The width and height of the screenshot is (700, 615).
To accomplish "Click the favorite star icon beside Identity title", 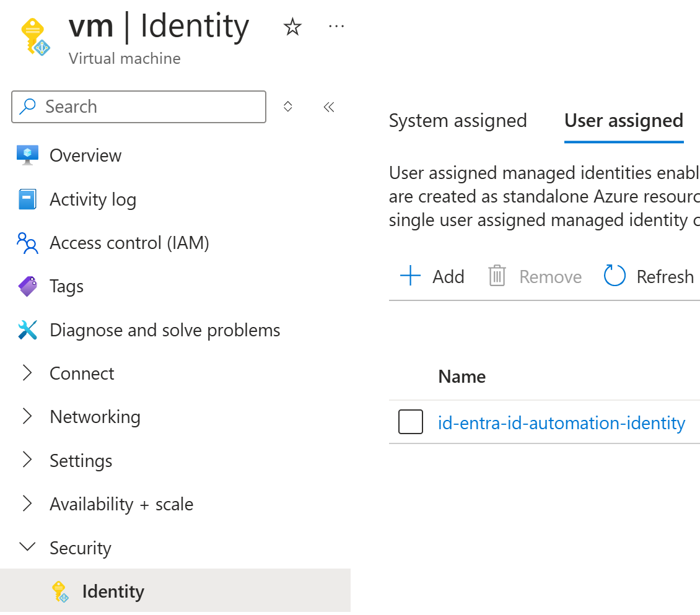I will (292, 27).
